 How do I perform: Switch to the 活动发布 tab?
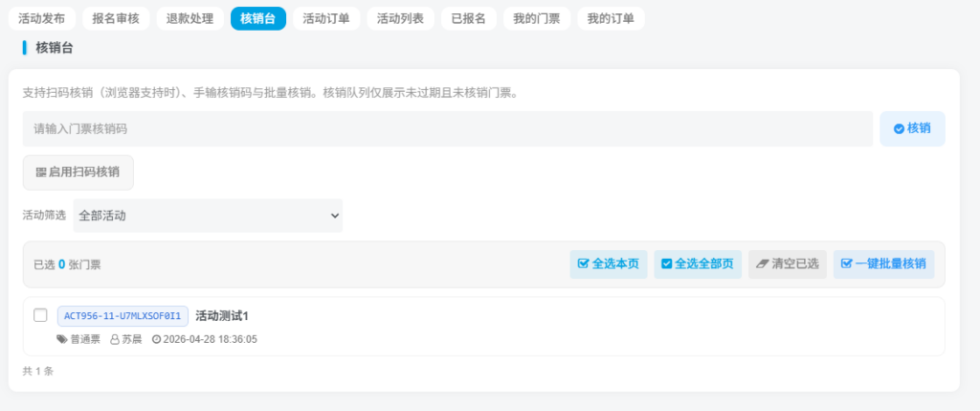click(42, 19)
